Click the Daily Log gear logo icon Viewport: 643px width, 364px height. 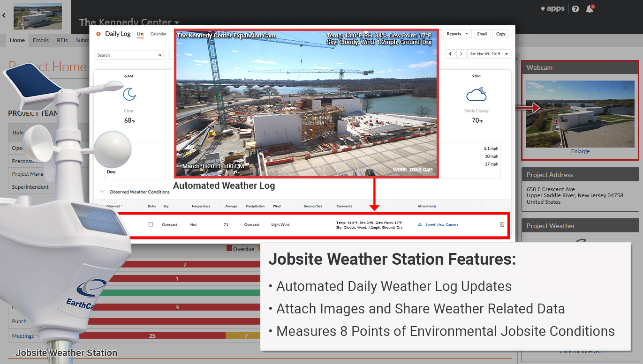pos(98,34)
